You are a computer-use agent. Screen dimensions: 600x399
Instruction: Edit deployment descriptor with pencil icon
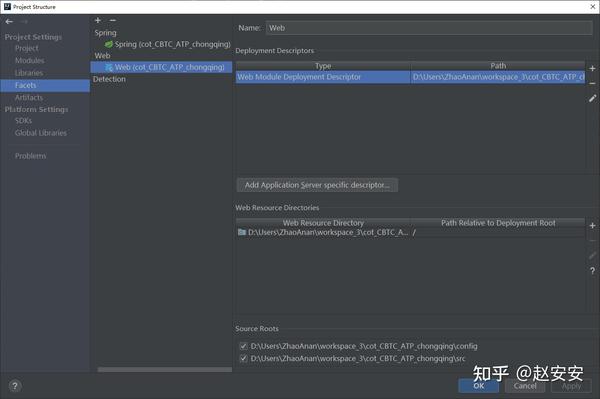(592, 98)
